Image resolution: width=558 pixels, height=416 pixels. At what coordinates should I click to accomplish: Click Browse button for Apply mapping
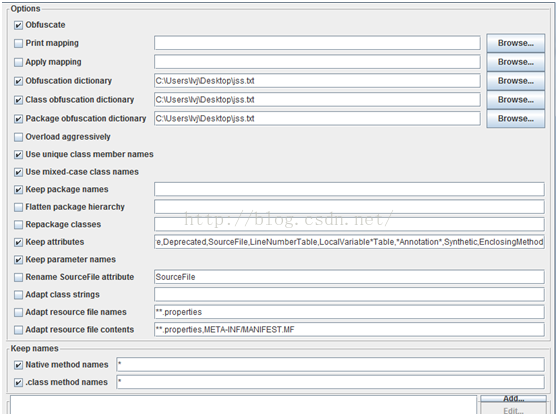pyautogui.click(x=516, y=62)
